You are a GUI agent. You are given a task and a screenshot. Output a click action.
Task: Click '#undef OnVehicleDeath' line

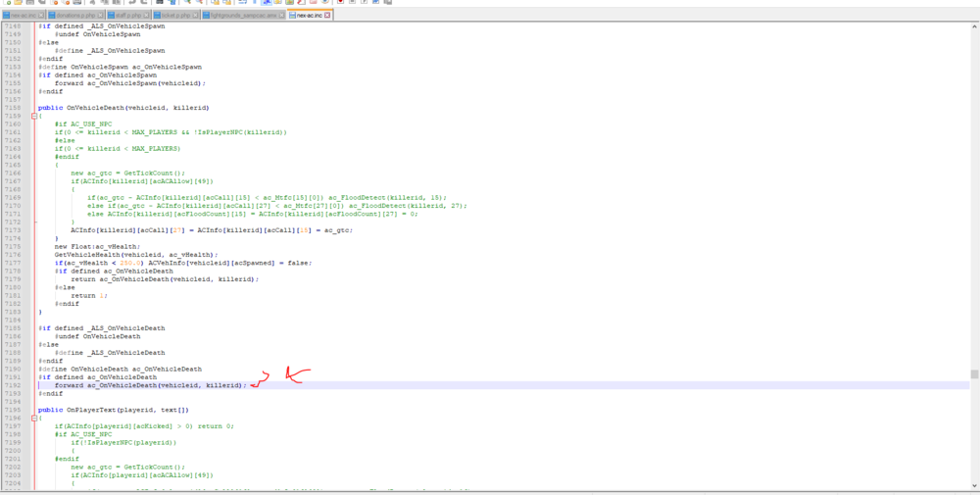coord(97,336)
